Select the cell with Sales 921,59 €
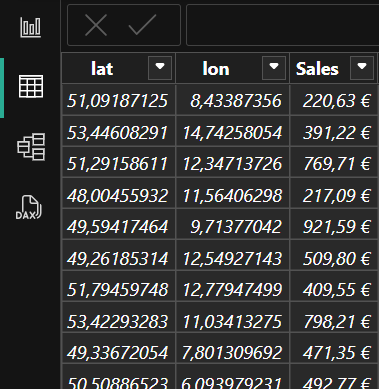Image resolution: width=379 pixels, height=389 pixels. pos(334,226)
